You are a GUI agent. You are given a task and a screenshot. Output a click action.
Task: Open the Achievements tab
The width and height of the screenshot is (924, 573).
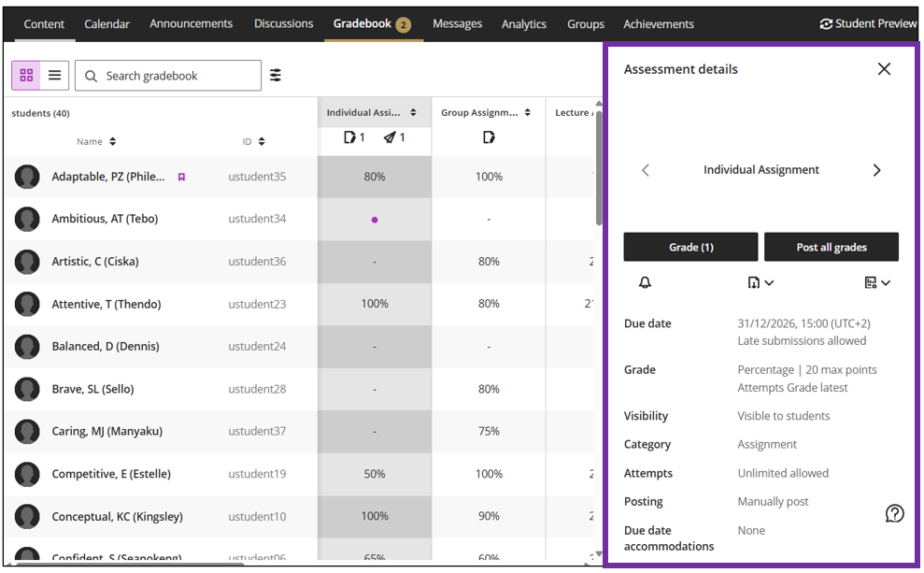tap(659, 24)
